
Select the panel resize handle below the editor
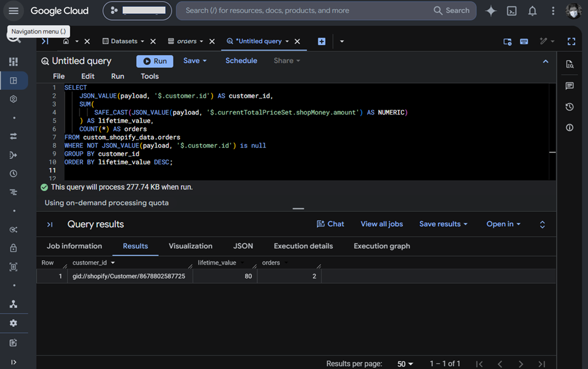click(298, 208)
